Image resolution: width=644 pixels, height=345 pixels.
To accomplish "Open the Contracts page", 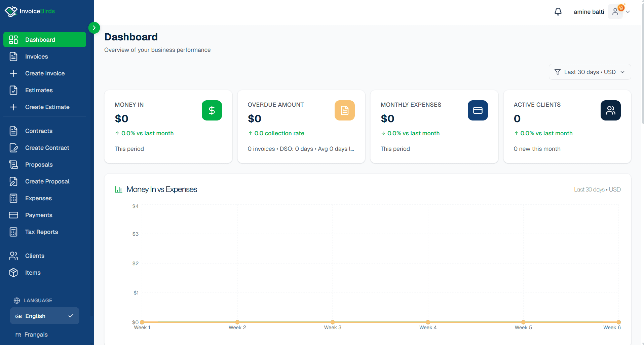I will 45,131.
